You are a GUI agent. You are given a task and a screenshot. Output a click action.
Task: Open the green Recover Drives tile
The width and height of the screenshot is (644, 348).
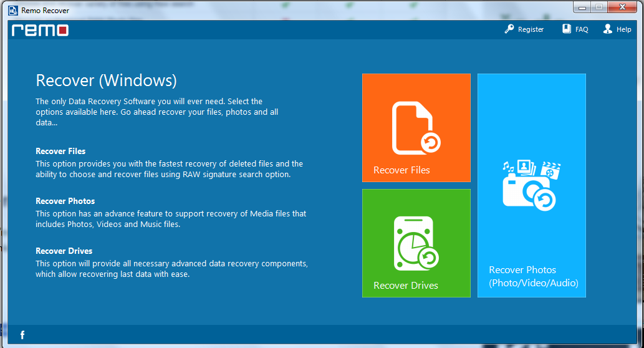416,243
